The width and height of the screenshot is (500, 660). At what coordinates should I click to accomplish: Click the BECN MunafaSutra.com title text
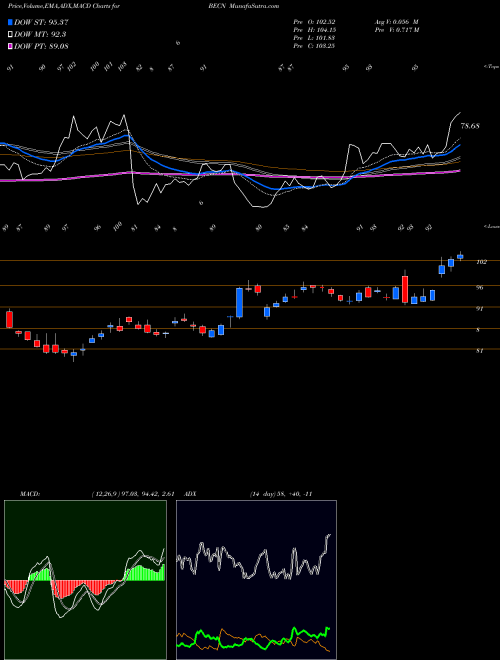tap(243, 6)
